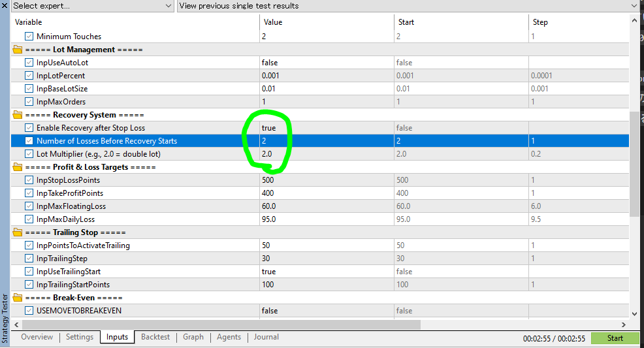Image resolution: width=644 pixels, height=348 pixels.
Task: Click the elapsed time 00:02:55 / 00:02:55
Action: pyautogui.click(x=554, y=339)
